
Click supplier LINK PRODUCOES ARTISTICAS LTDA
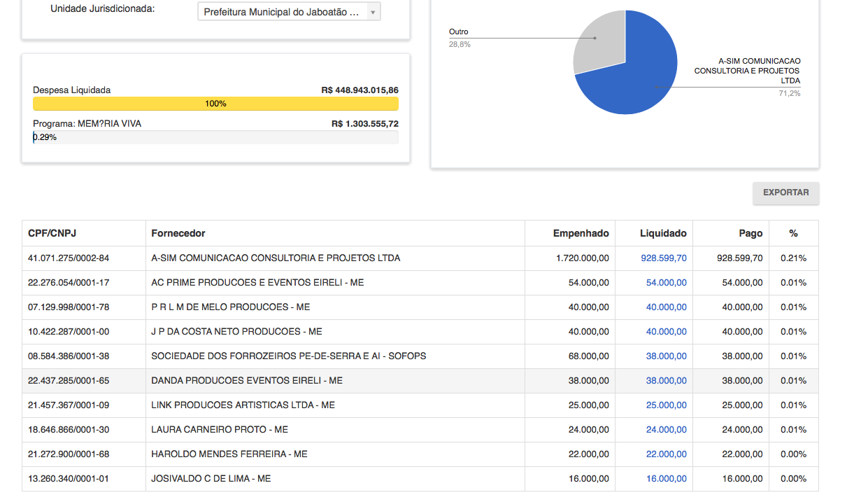coord(243,405)
